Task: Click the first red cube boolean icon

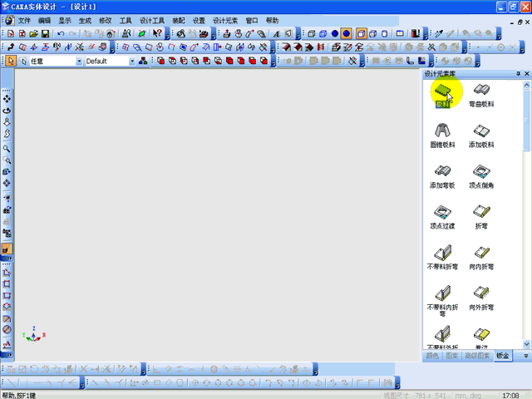Action: coord(160,61)
